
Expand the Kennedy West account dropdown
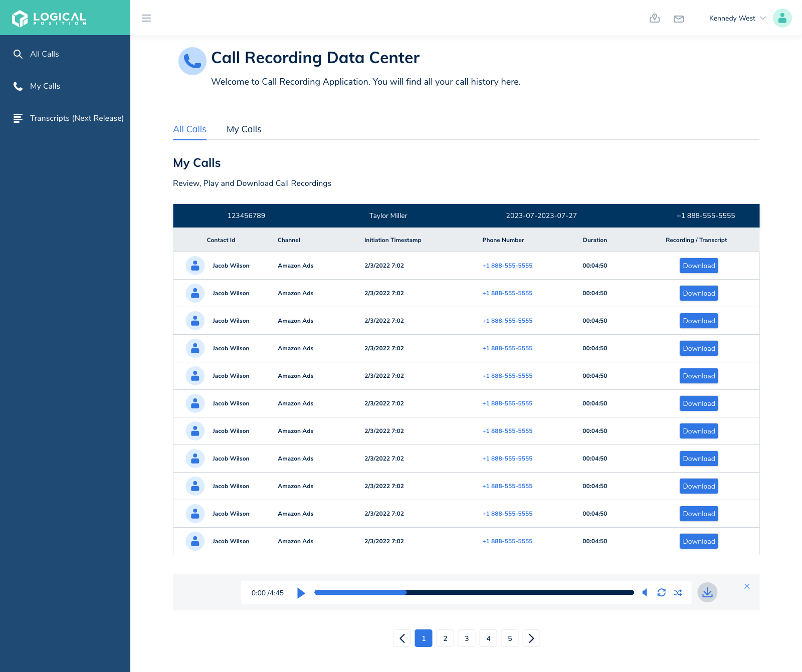pyautogui.click(x=737, y=18)
